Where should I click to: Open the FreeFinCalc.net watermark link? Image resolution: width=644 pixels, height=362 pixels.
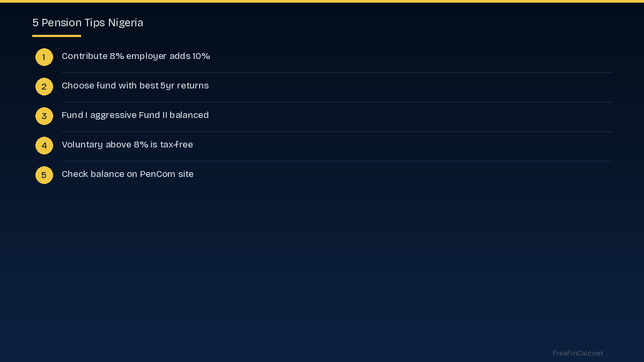(578, 353)
